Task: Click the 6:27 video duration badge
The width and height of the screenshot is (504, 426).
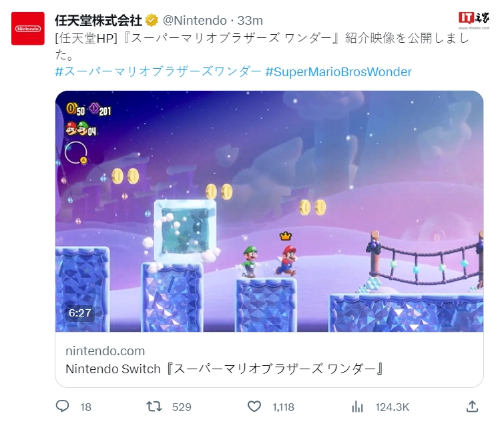Action: (79, 312)
